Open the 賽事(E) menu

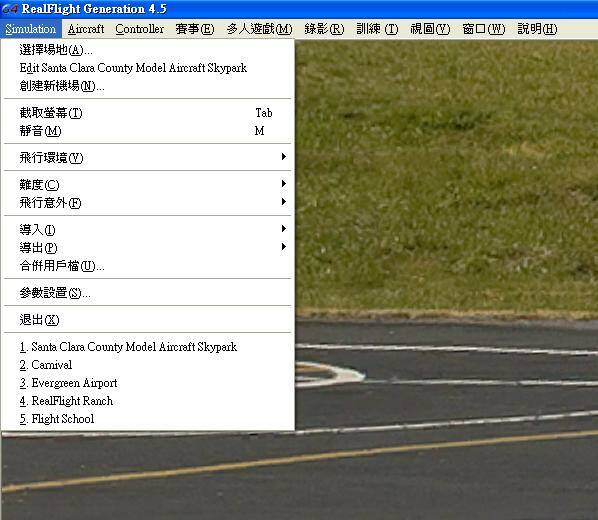tap(195, 29)
